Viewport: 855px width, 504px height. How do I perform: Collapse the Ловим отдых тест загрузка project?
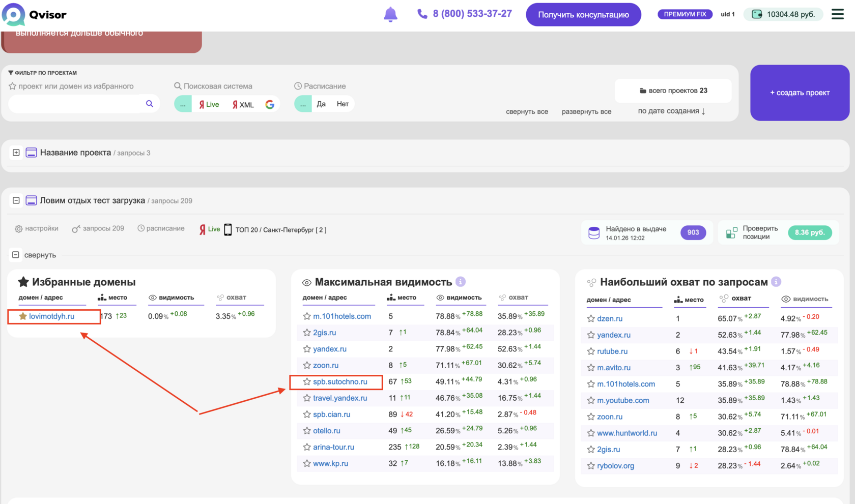click(x=16, y=200)
